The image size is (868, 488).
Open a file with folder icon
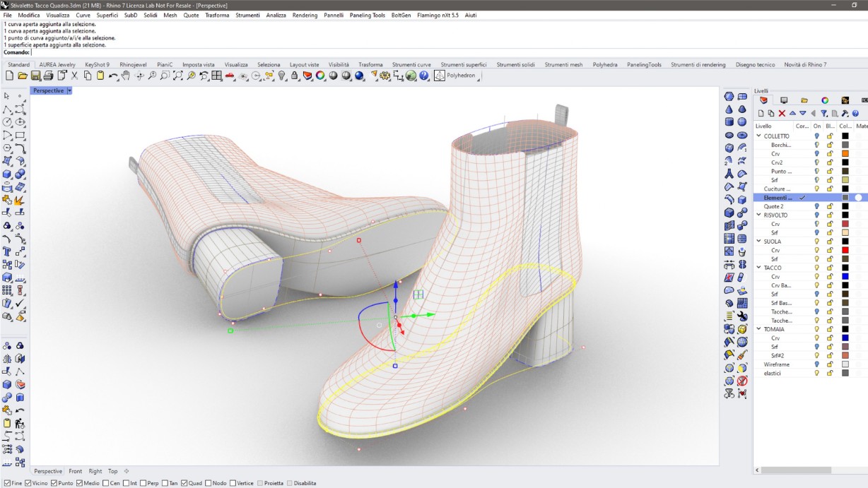pos(23,76)
